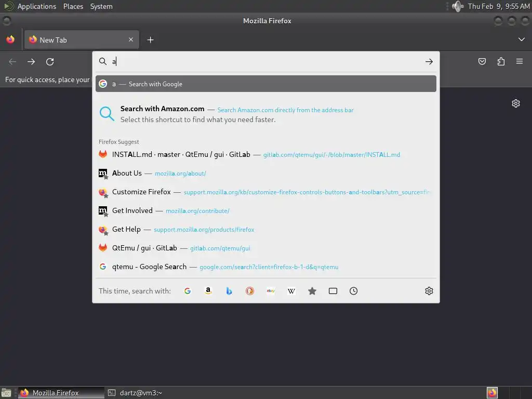This screenshot has height=399, width=532.
Task: Select 'a — Search with Google' suggestion
Action: (x=266, y=84)
